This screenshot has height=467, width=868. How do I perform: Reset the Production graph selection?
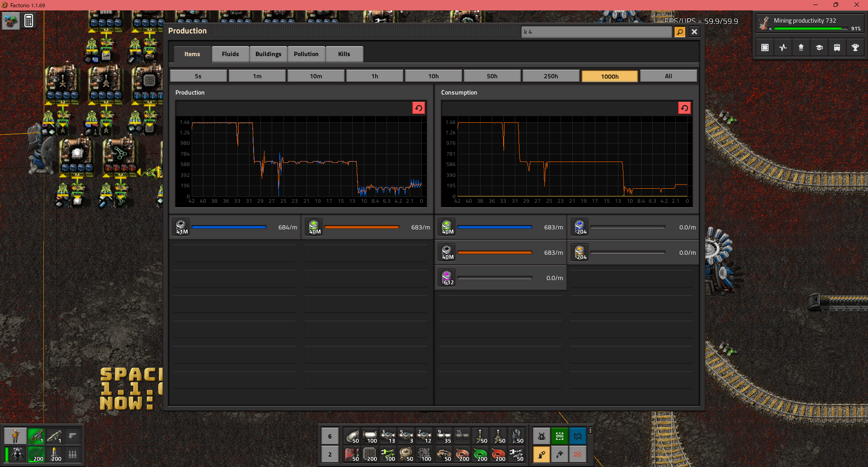[419, 108]
